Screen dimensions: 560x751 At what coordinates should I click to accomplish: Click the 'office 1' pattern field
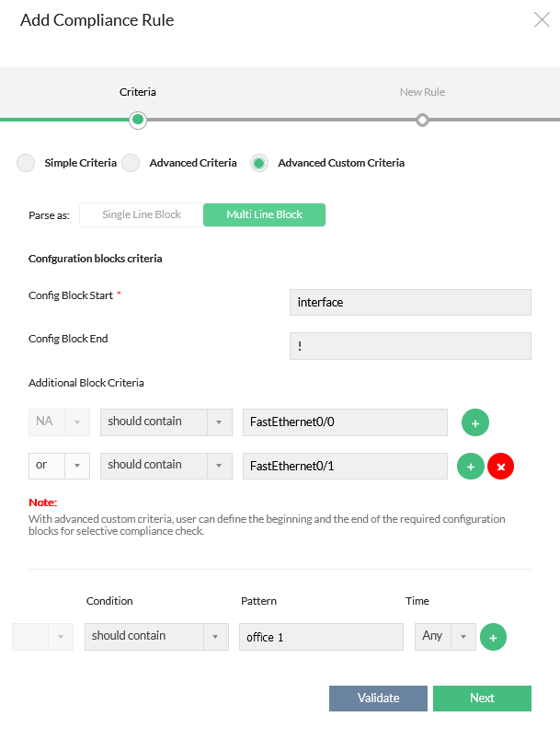click(321, 636)
